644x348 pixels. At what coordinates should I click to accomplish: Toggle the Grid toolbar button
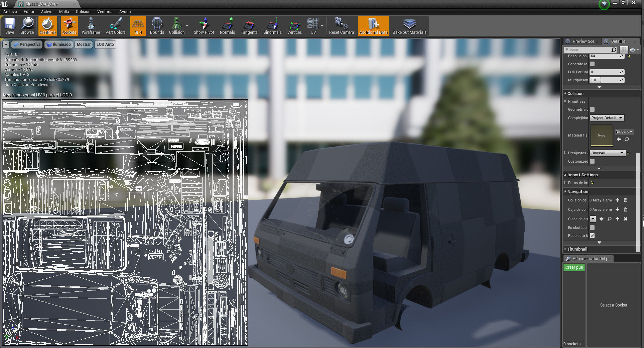(x=138, y=26)
